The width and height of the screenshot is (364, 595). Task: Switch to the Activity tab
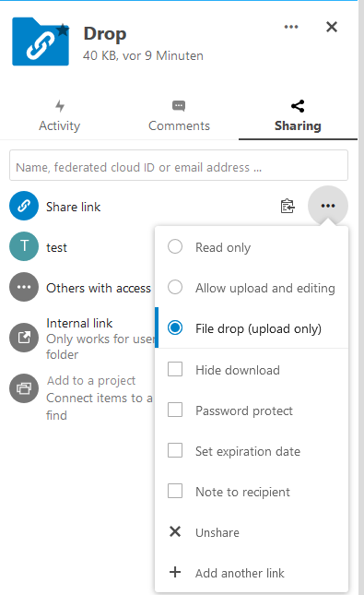tap(60, 116)
